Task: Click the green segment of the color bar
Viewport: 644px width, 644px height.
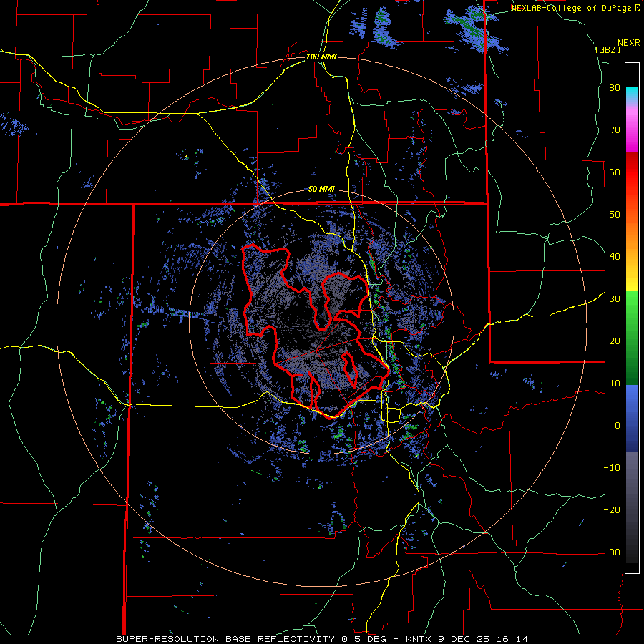Action: click(632, 338)
